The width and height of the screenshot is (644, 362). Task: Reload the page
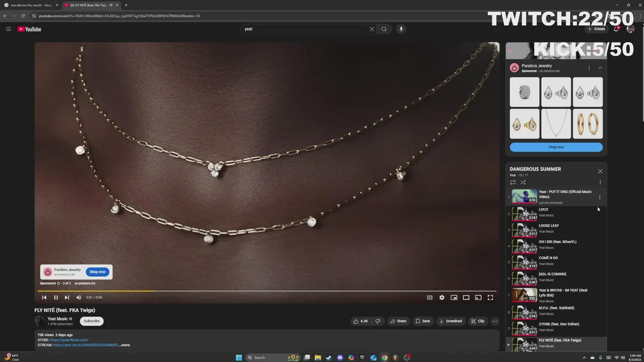coord(23,16)
